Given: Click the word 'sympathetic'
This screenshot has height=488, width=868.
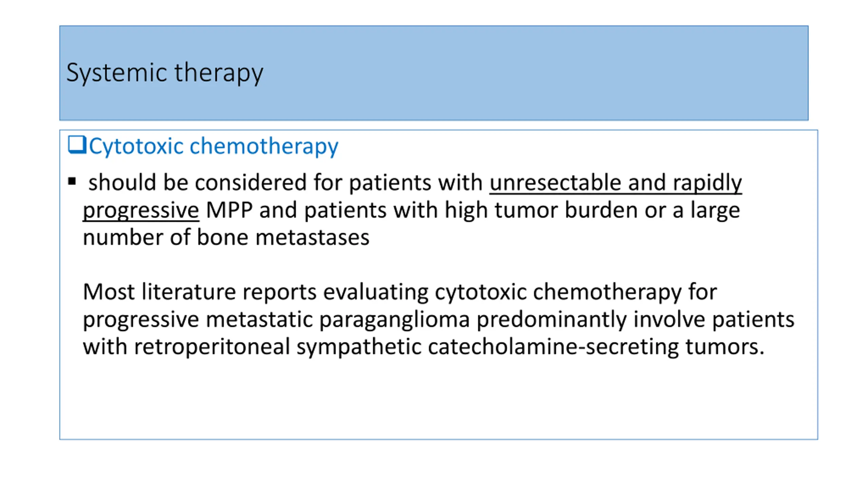Looking at the screenshot, I should click(359, 347).
